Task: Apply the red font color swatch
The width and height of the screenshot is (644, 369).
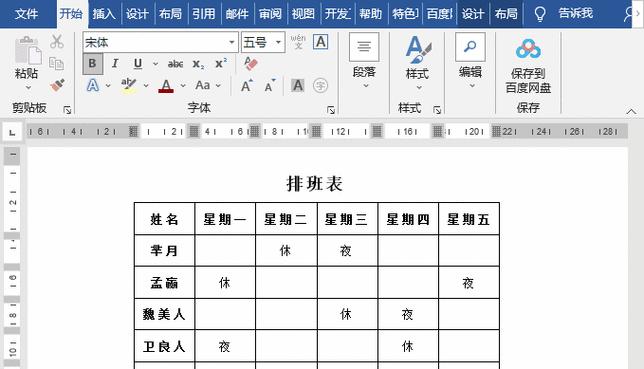Action: [x=166, y=86]
